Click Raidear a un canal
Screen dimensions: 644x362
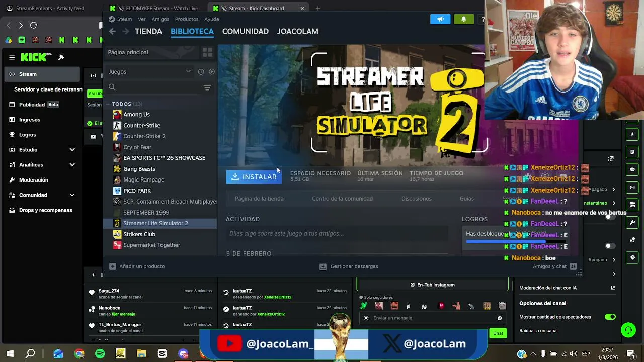(538, 331)
